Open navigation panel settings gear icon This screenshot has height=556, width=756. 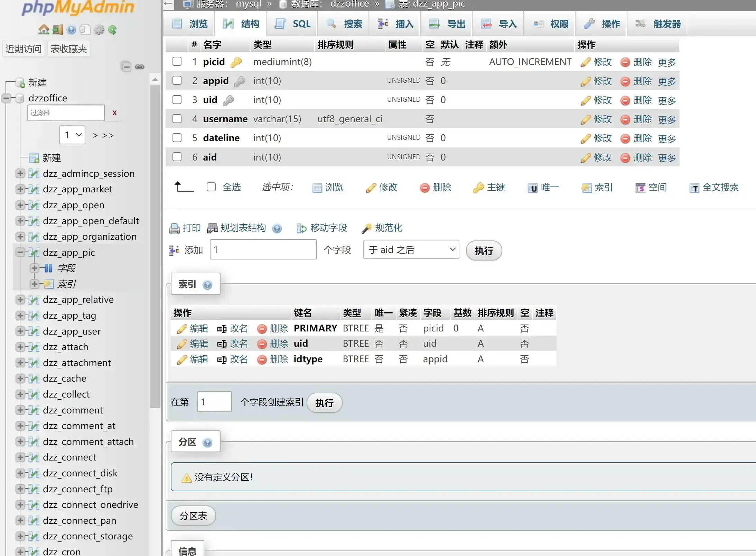coord(99,30)
